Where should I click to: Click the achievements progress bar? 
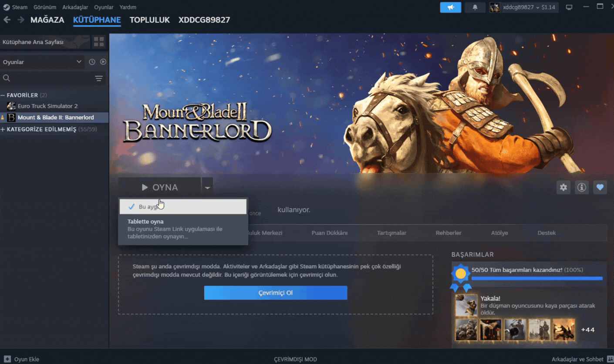click(x=537, y=278)
